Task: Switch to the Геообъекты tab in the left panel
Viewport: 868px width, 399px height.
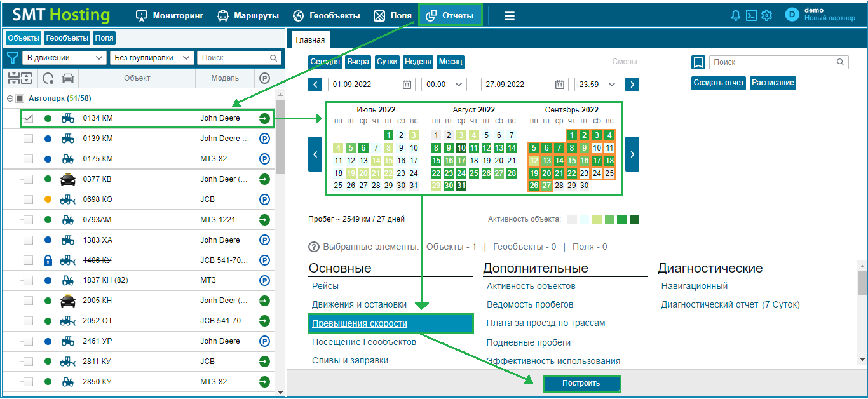Action: [67, 38]
